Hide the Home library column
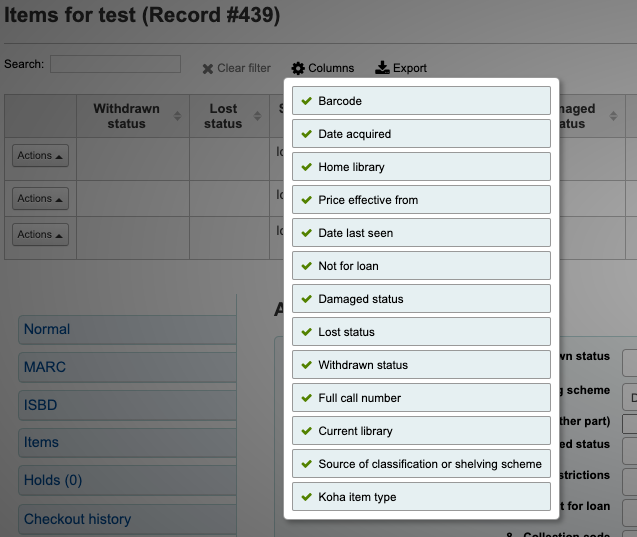Image resolution: width=637 pixels, height=537 pixels. [x=421, y=167]
